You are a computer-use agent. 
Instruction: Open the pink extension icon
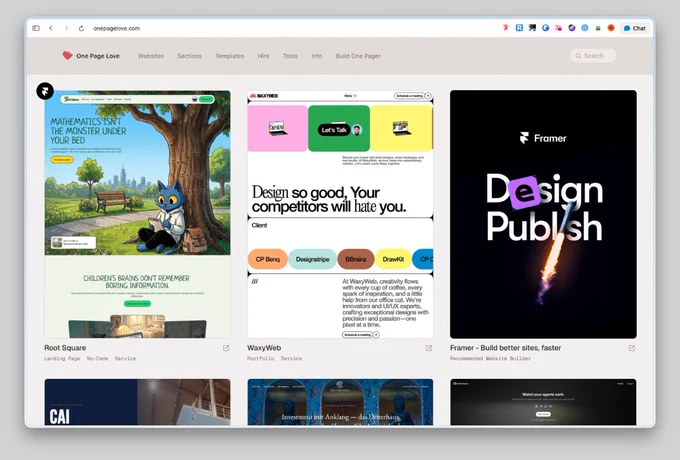(x=559, y=28)
